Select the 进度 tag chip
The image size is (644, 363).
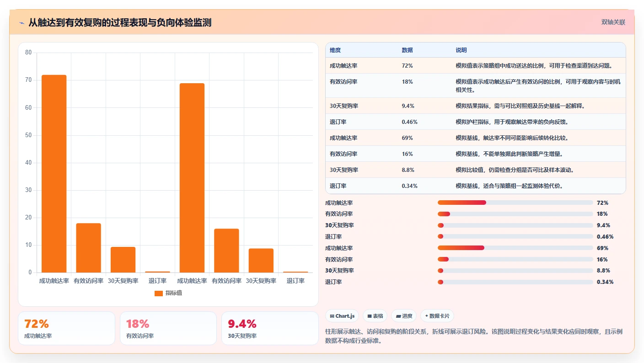[404, 316]
